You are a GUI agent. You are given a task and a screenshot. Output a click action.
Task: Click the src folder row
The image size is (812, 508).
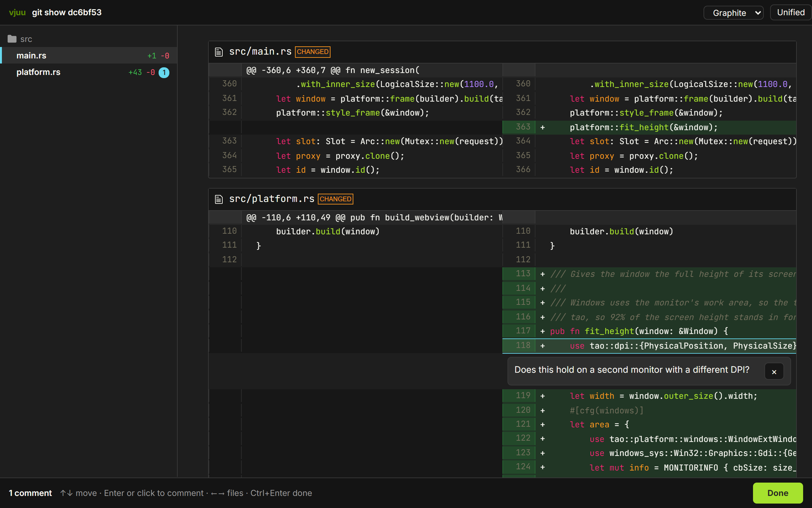pyautogui.click(x=89, y=39)
